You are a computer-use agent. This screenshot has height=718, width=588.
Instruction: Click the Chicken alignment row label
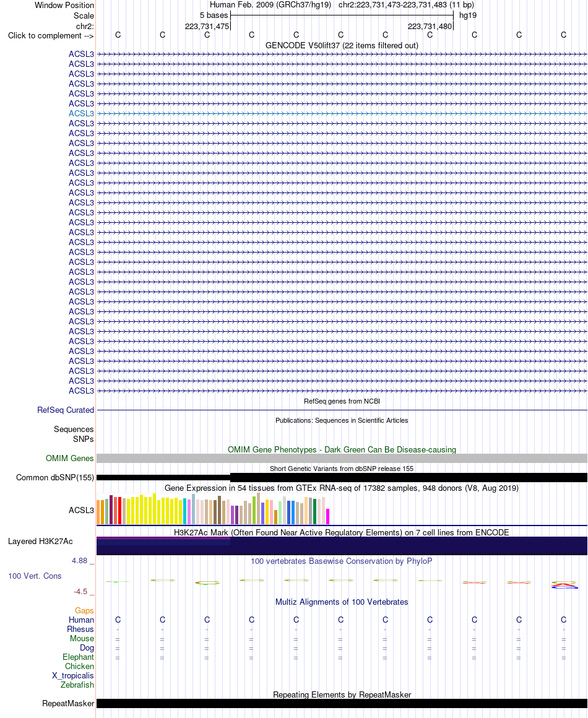[x=79, y=666]
